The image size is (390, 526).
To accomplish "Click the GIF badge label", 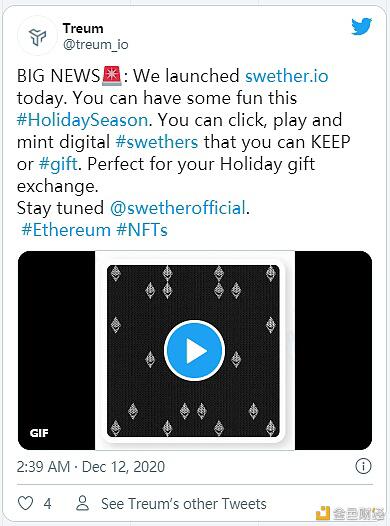I will [x=39, y=433].
